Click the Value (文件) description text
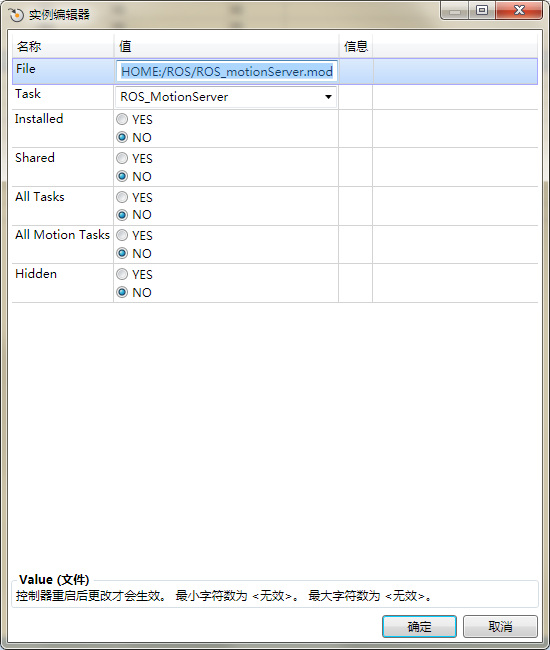550x650 pixels. coord(224,596)
